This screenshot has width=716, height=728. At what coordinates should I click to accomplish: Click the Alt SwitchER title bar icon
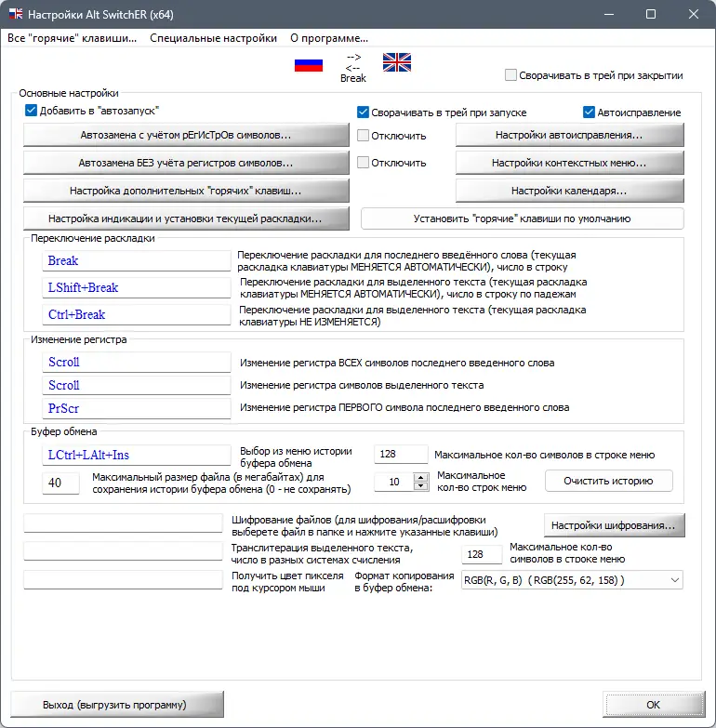tap(16, 14)
